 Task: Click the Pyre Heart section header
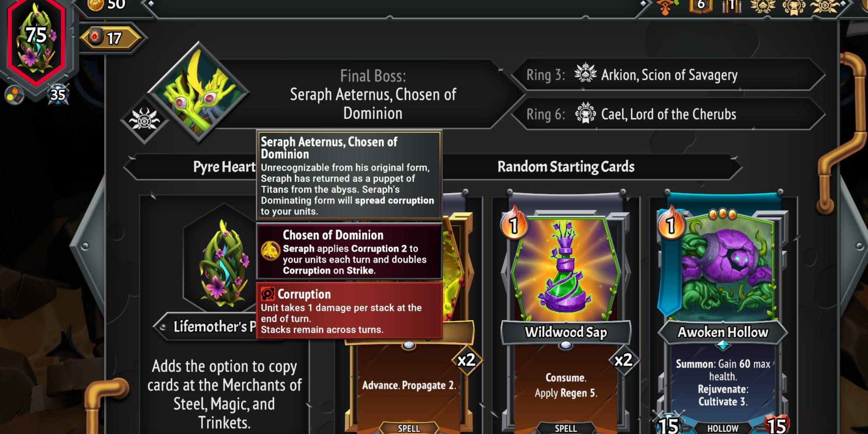click(x=224, y=166)
